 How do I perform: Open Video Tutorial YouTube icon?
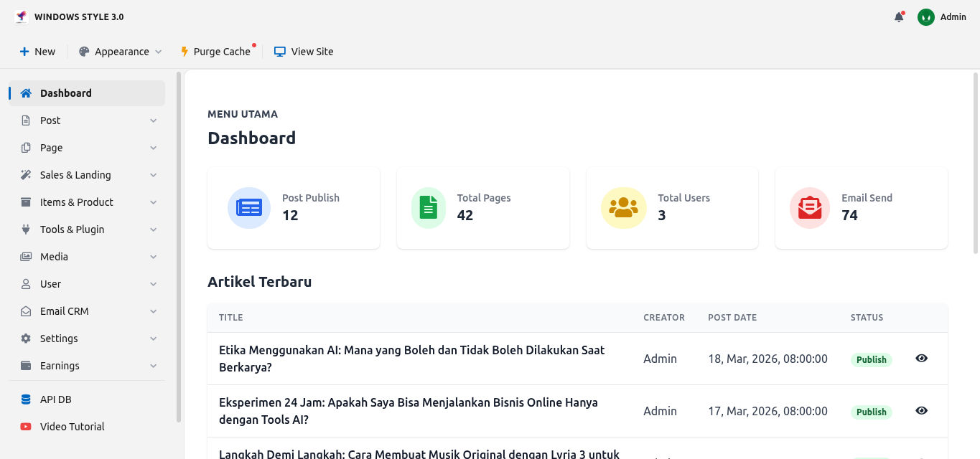(x=26, y=427)
